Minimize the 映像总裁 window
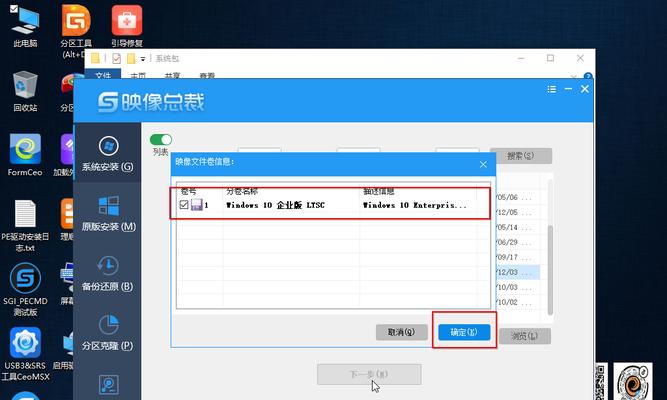This screenshot has width=667, height=400. click(x=568, y=89)
